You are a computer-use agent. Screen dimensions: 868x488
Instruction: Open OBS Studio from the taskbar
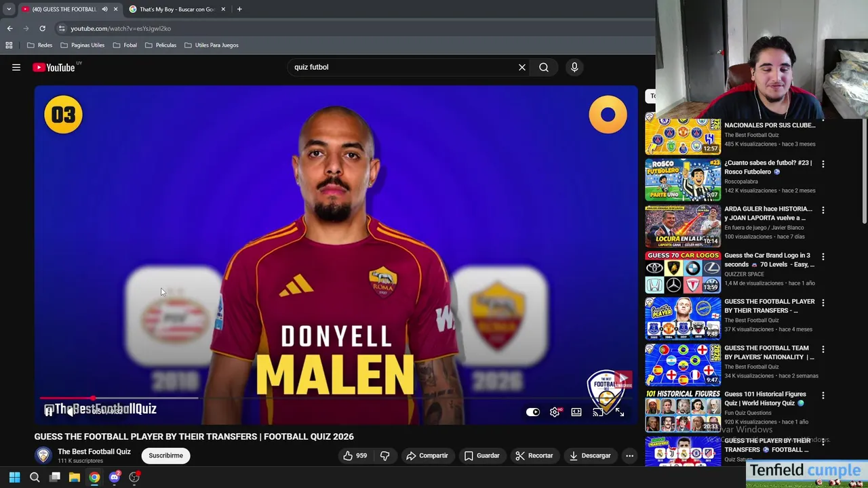[134, 477]
